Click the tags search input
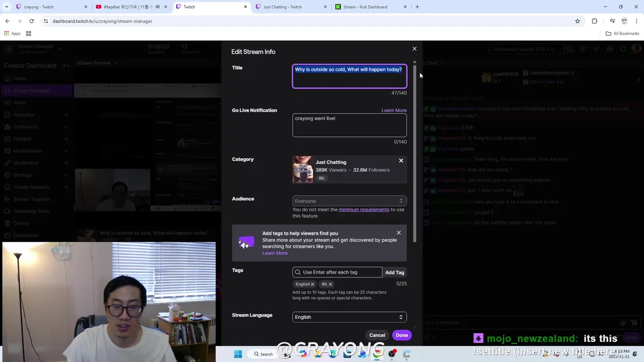Image resolution: width=644 pixels, height=362 pixels. [337, 272]
